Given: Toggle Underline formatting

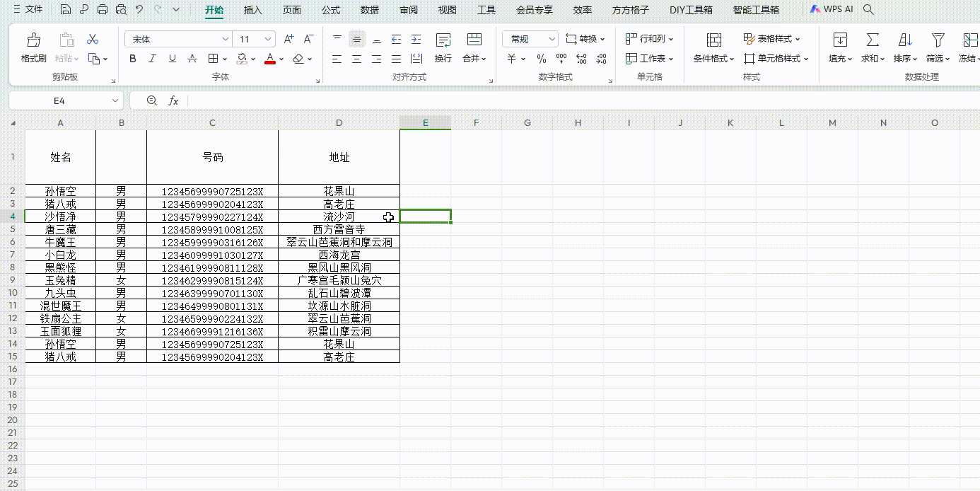Looking at the screenshot, I should 172,59.
